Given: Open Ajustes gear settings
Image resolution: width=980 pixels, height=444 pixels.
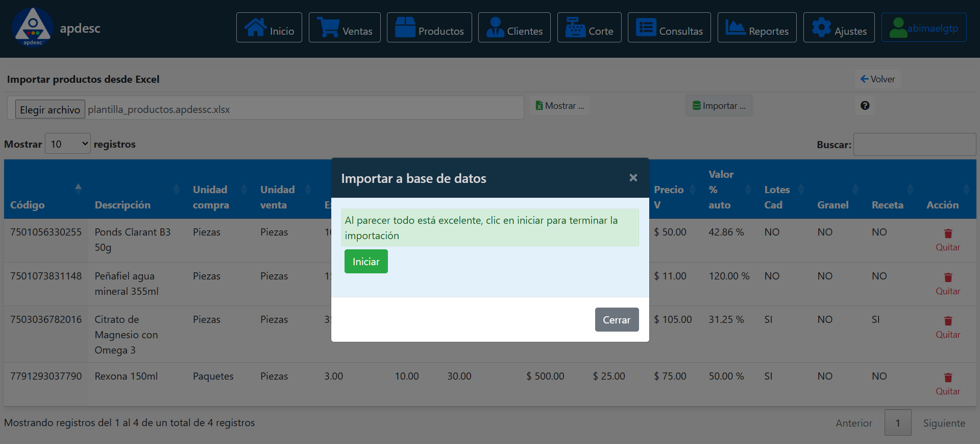Looking at the screenshot, I should tap(839, 28).
